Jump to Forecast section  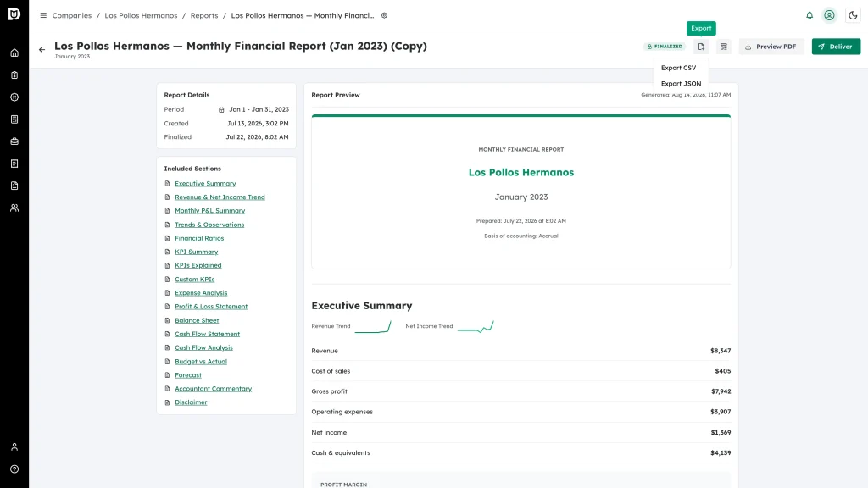[188, 375]
